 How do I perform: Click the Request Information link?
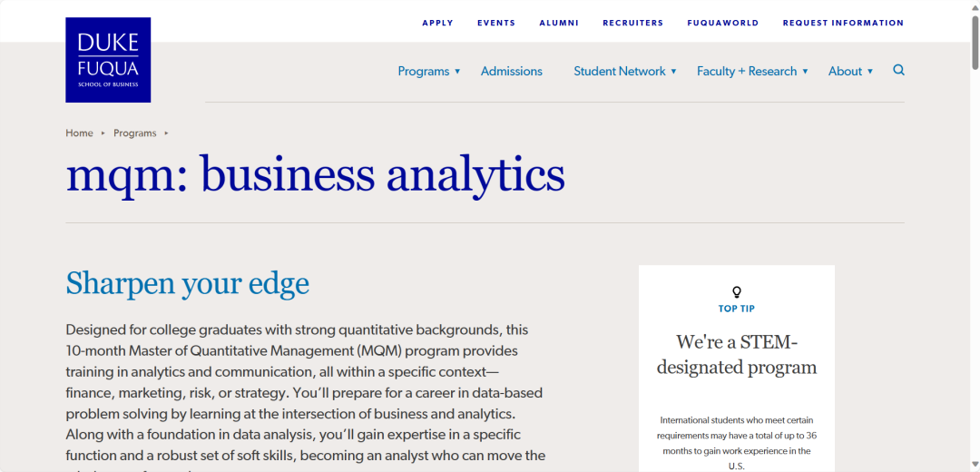tap(843, 23)
